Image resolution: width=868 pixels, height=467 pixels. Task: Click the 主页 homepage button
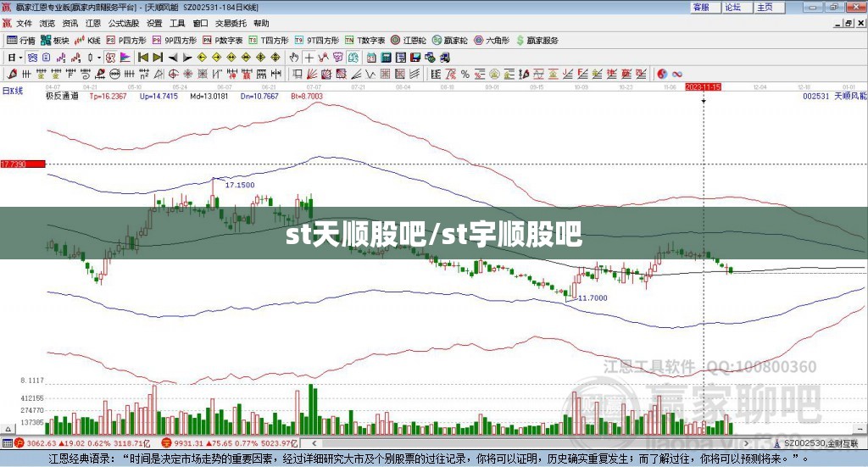(x=770, y=7)
